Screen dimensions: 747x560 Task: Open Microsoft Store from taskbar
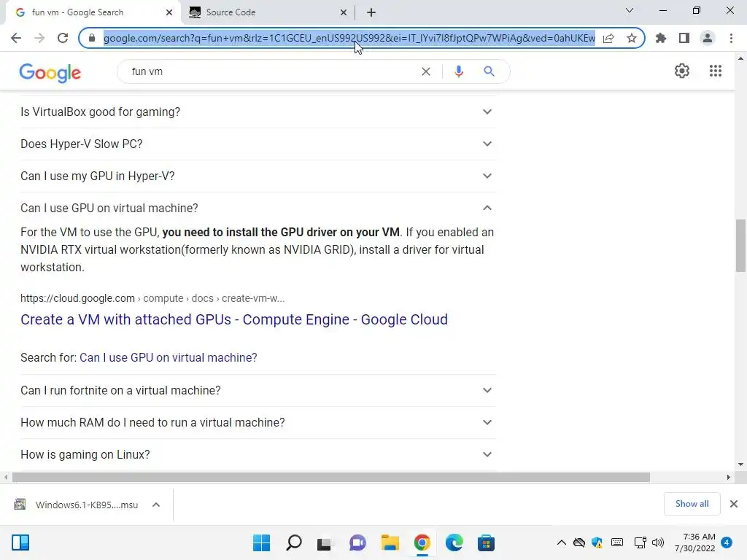[487, 542]
